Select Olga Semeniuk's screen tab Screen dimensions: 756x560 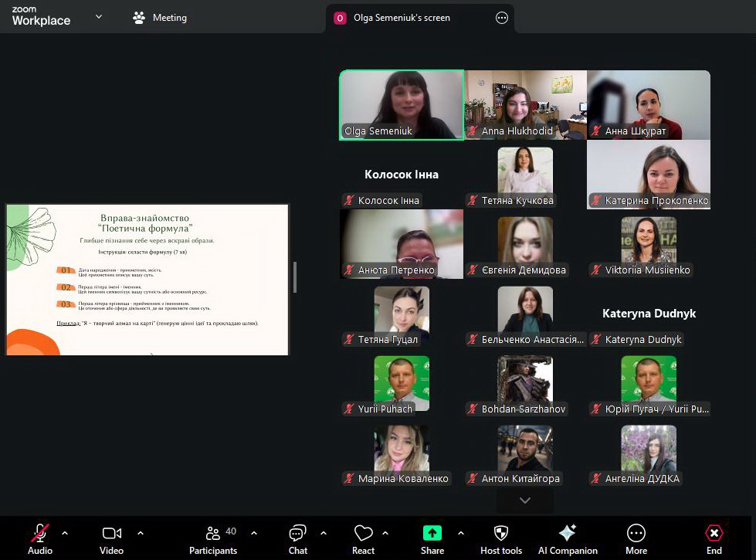402,18
